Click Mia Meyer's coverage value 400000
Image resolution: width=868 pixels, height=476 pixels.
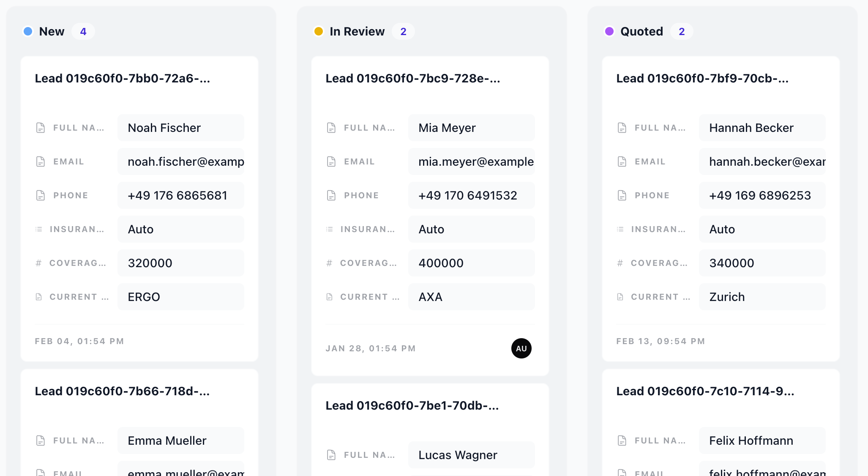point(471,263)
